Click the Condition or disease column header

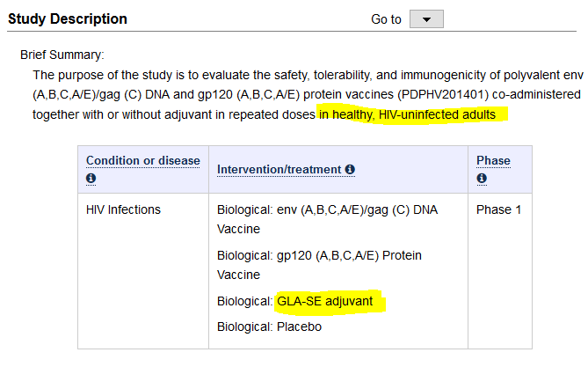(x=142, y=161)
